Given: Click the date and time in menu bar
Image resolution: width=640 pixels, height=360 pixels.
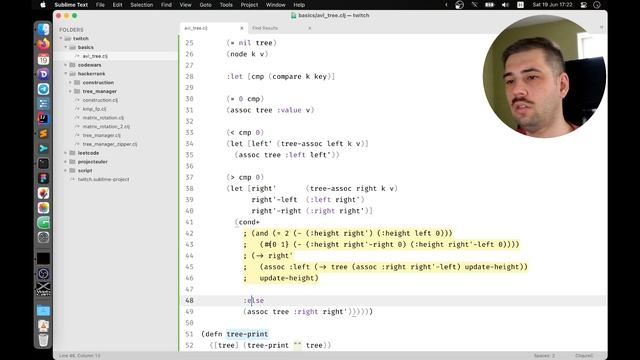Looking at the screenshot, I should pyautogui.click(x=552, y=5).
